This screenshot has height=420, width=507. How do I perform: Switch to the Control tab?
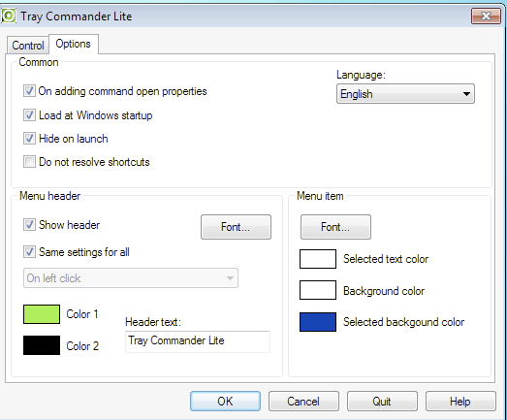tap(28, 46)
